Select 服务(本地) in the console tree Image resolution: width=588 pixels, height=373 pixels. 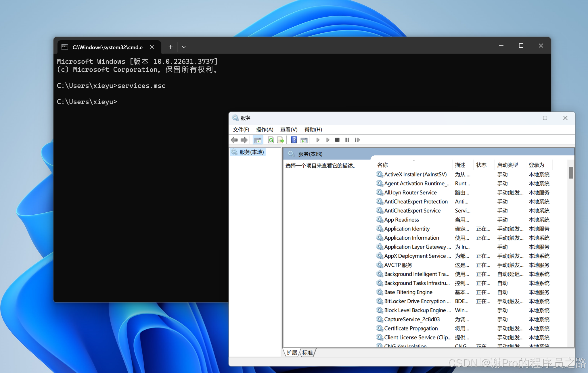tap(252, 152)
